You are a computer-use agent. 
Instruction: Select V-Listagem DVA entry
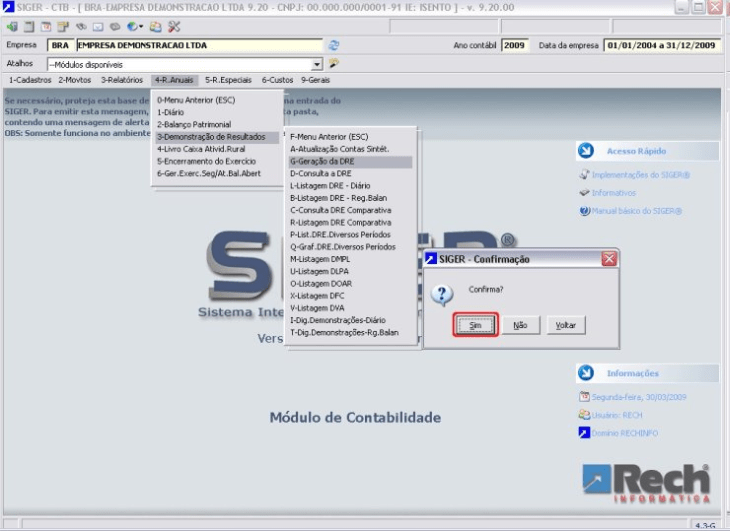[350, 308]
